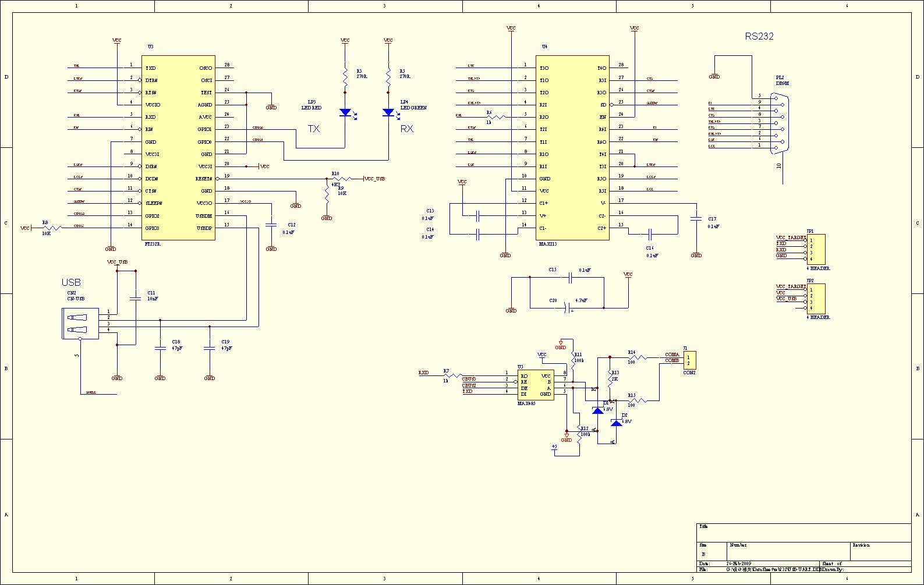
Task: Select the R10 4K7 resistor symbol
Action: [341, 179]
